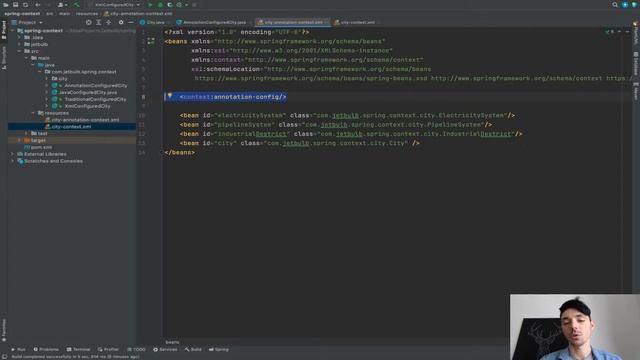Click Collapse All icon in Project panel
Image resolution: width=640 pixels, height=360 pixels.
pyautogui.click(x=109, y=22)
